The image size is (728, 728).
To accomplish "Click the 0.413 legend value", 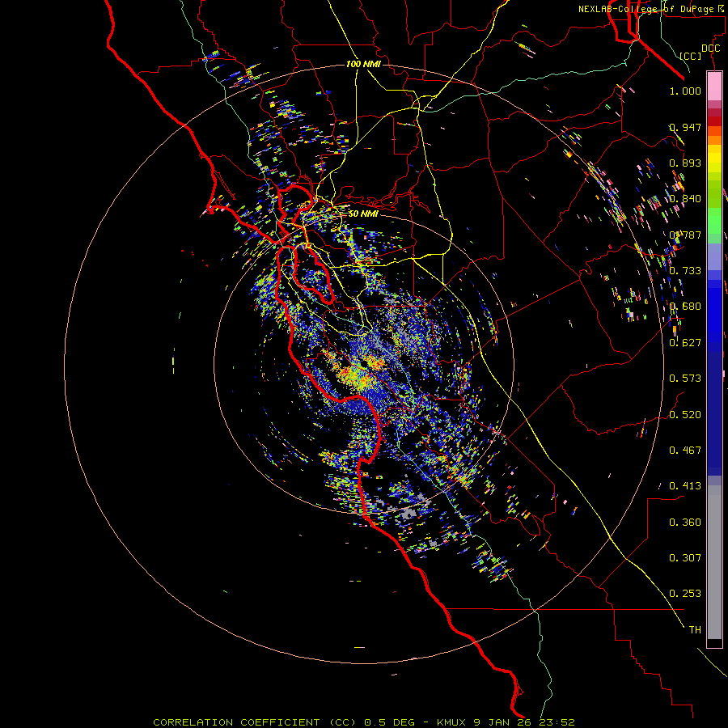I will coord(685,486).
